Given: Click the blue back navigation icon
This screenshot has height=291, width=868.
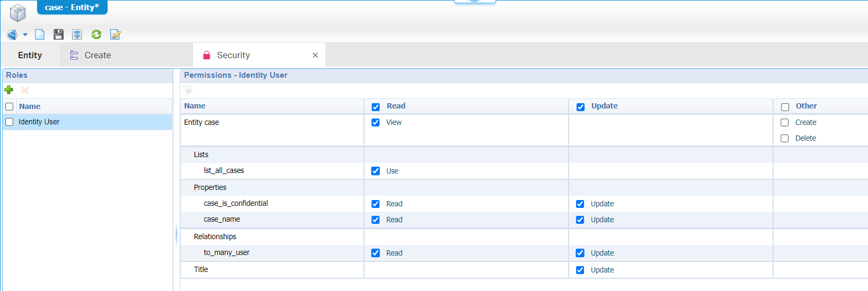Looking at the screenshot, I should [12, 34].
